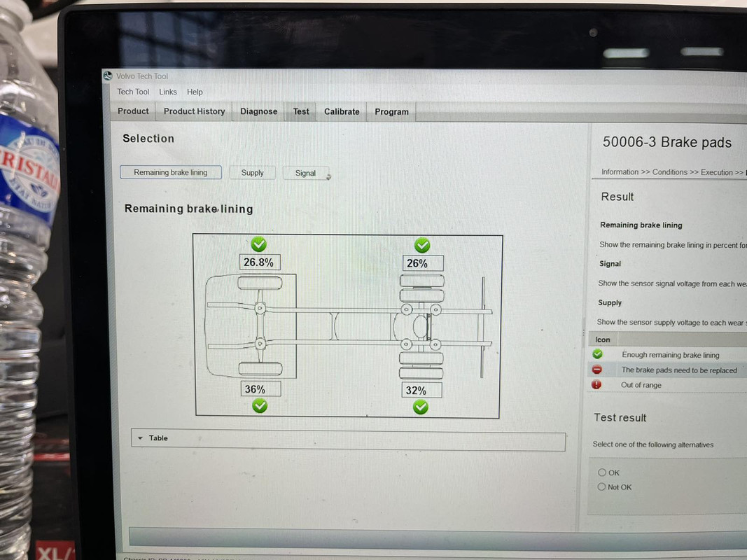Select the Supply button

click(252, 173)
